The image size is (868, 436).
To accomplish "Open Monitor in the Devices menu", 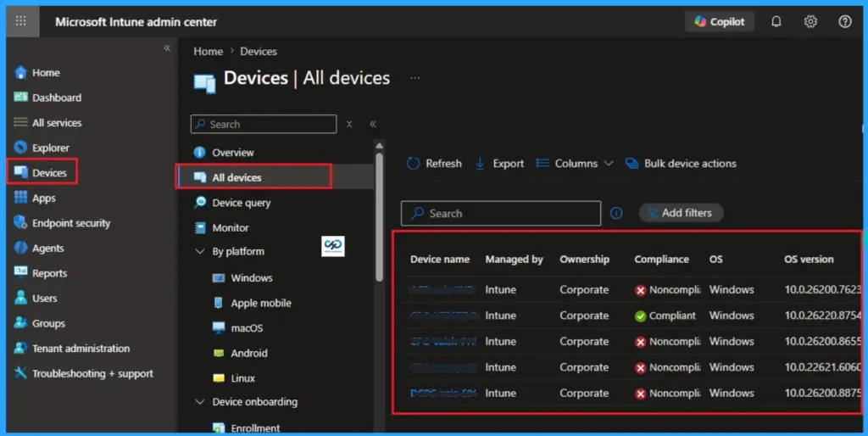I will (221, 227).
